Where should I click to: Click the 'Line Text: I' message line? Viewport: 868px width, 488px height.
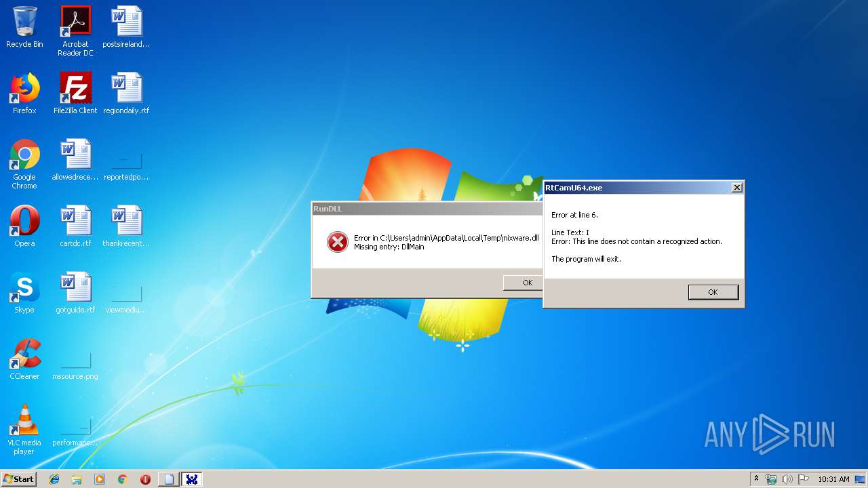click(x=570, y=232)
